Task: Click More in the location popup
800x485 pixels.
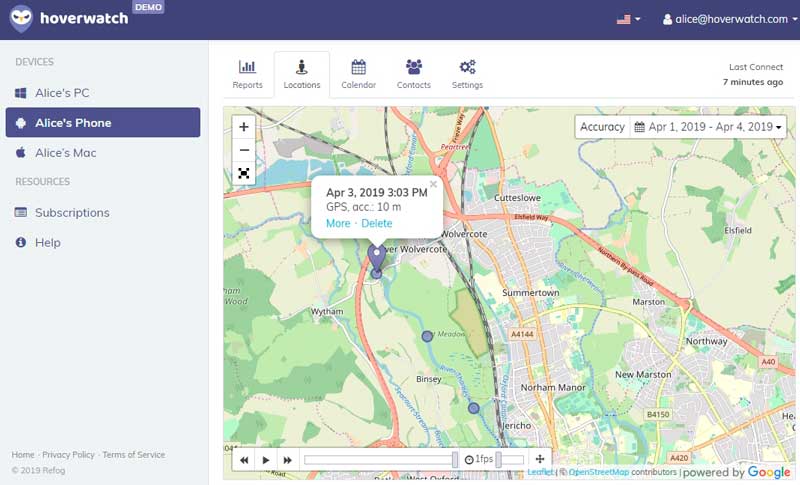Action: pos(338,223)
